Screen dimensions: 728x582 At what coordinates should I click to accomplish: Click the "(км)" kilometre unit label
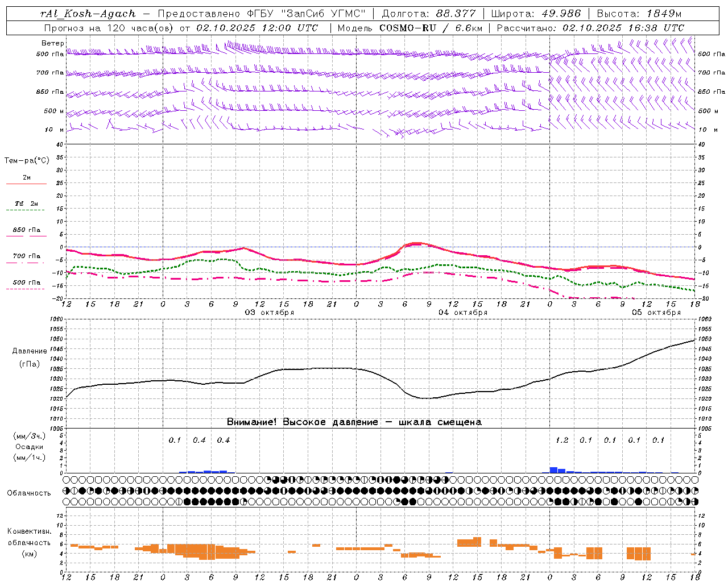30,554
